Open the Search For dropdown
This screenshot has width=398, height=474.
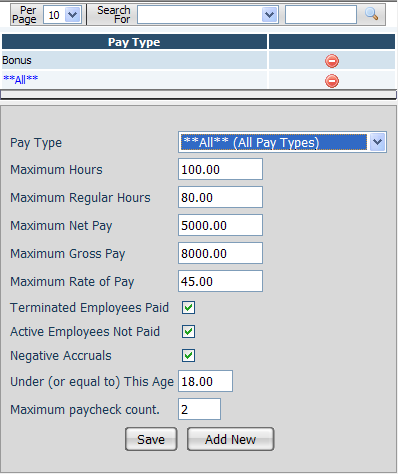[x=208, y=15]
